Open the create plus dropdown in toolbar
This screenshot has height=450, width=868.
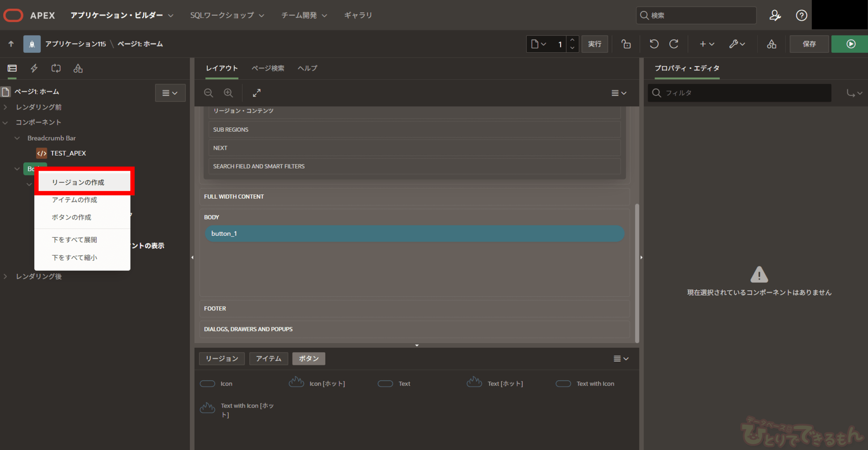[707, 44]
